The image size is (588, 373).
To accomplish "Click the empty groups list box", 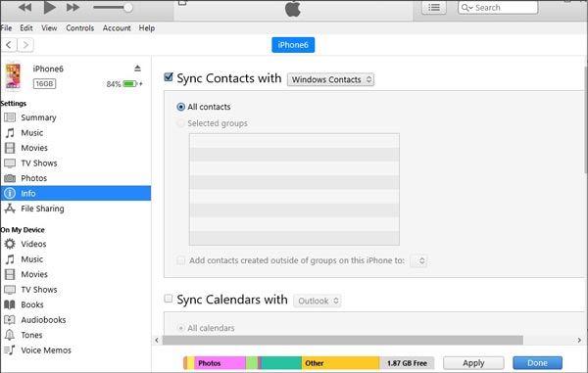I will point(294,190).
